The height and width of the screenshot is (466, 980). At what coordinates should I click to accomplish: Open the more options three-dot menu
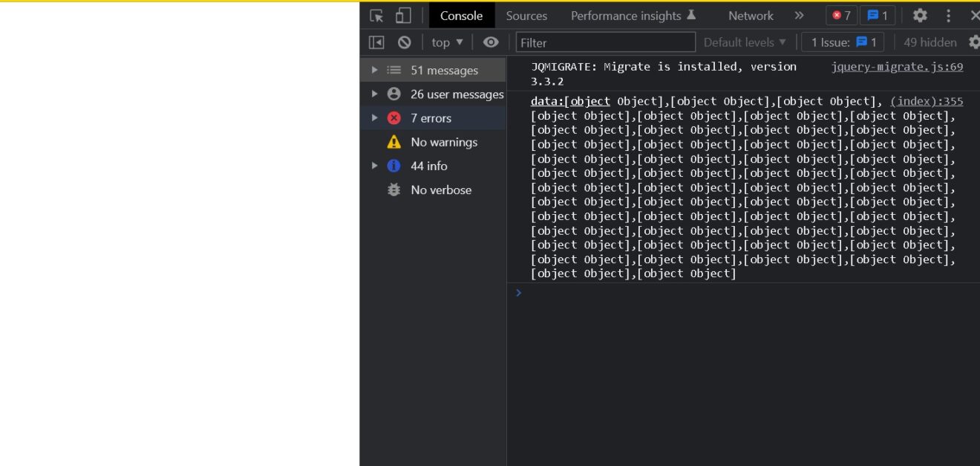tap(948, 15)
